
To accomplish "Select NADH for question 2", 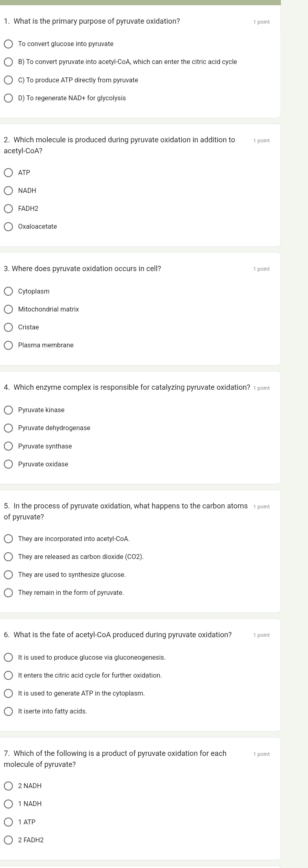I will (9, 191).
